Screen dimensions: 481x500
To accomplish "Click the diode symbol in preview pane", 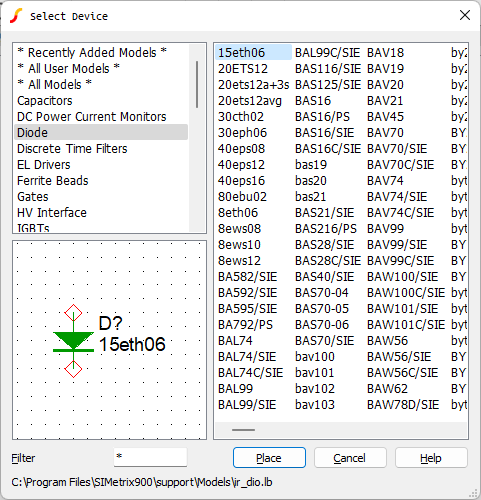I will pyautogui.click(x=73, y=341).
